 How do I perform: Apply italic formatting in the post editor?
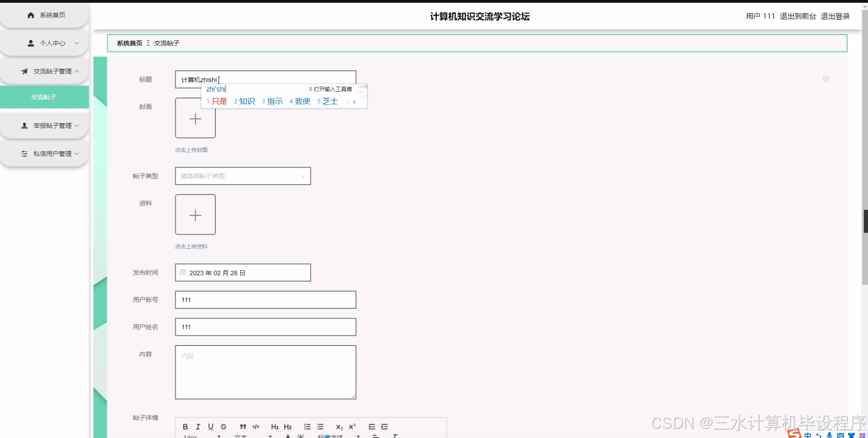coord(198,426)
